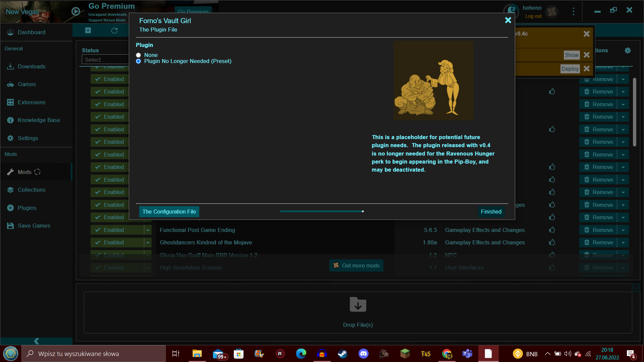Endorse Functional Post Game Ending with thumbs up
This screenshot has height=362, width=644.
pyautogui.click(x=552, y=230)
